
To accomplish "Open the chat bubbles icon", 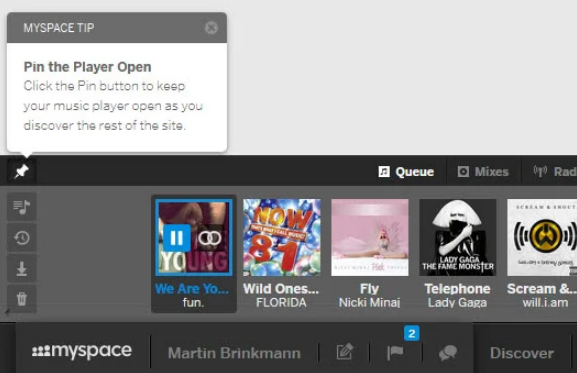I will (448, 353).
